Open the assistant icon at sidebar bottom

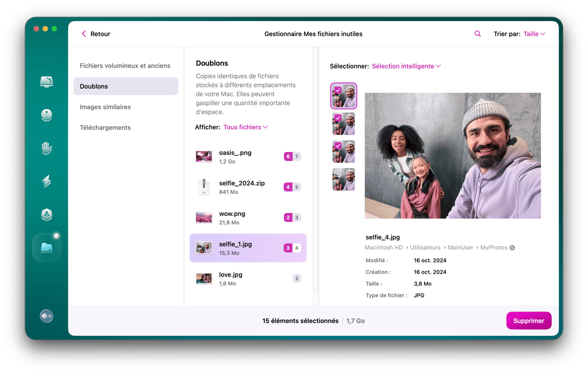(46, 316)
